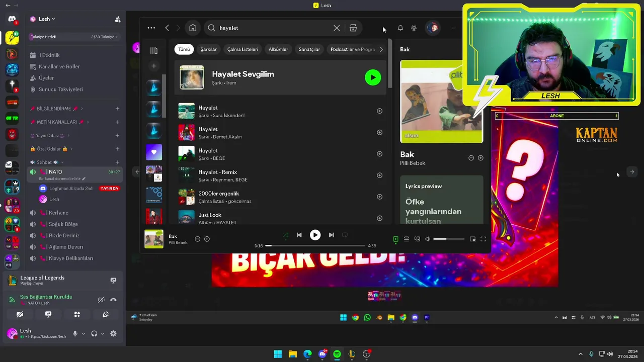Open connect to a device icon

(x=417, y=239)
